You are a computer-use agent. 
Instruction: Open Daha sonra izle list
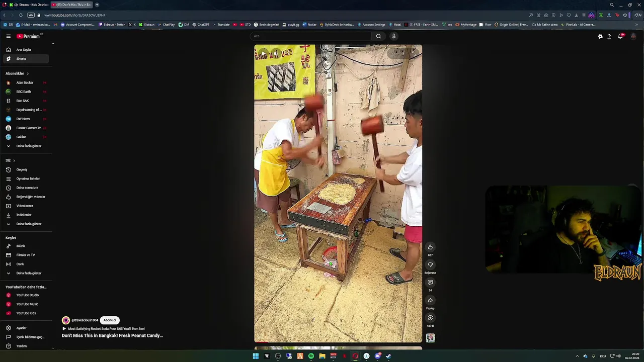coord(25,188)
